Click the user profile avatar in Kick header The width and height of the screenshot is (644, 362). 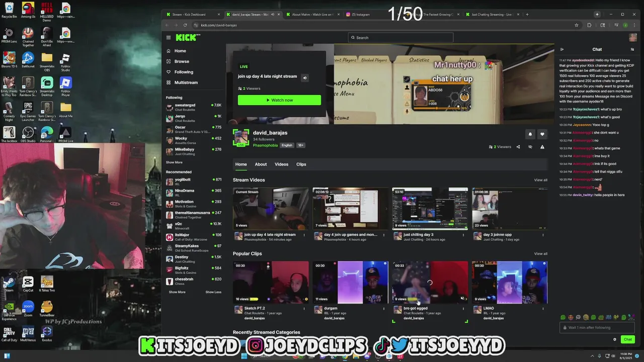coord(633,38)
